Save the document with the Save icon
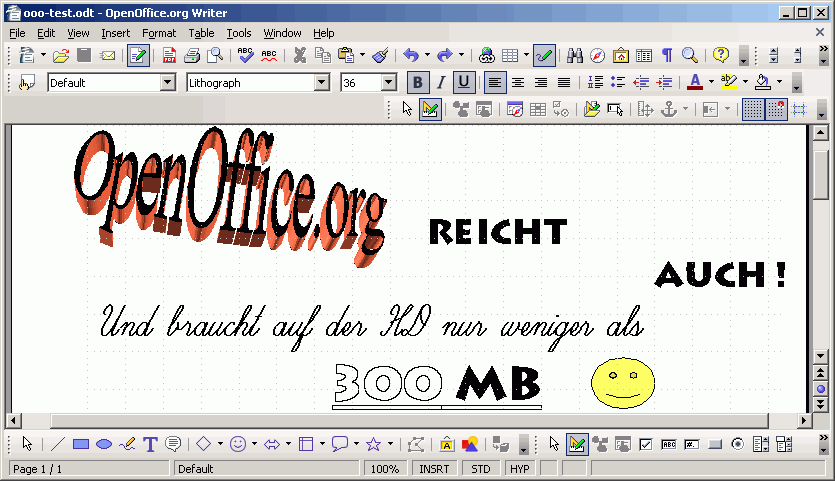 pos(84,55)
